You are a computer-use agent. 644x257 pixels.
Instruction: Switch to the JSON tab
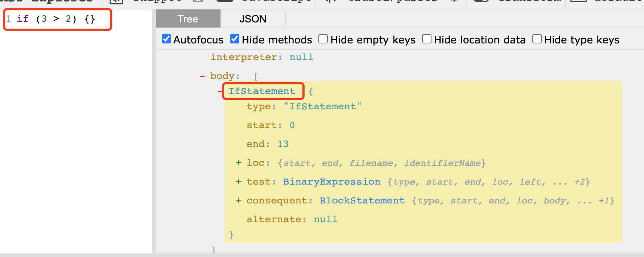click(253, 19)
